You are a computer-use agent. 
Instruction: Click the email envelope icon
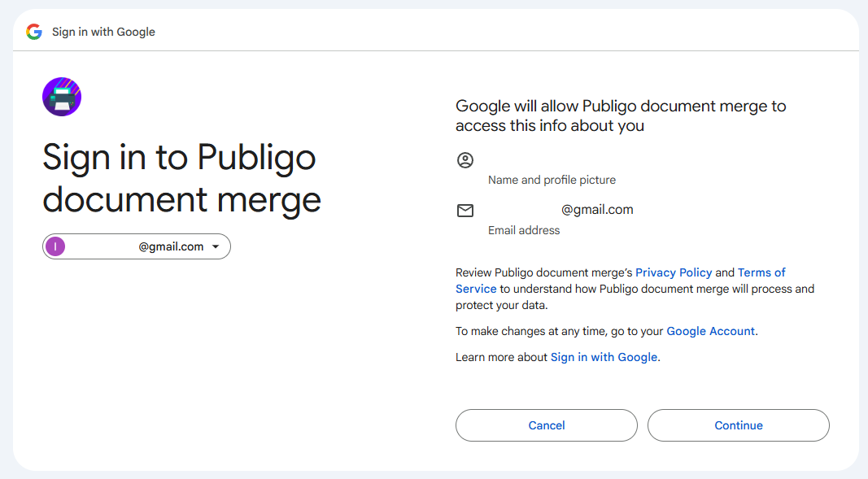(465, 210)
